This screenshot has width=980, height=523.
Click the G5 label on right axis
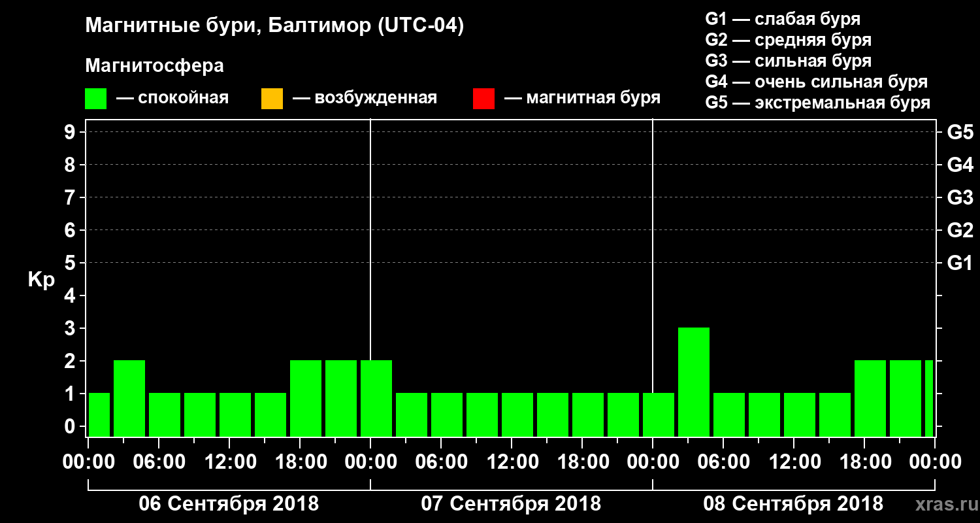(960, 132)
